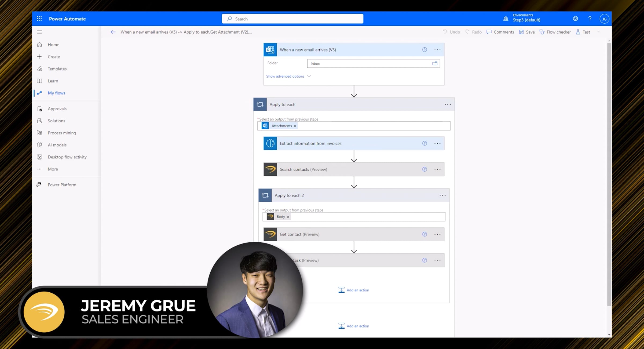Open ellipsis menu on Apply to each
The width and height of the screenshot is (644, 349).
point(447,104)
